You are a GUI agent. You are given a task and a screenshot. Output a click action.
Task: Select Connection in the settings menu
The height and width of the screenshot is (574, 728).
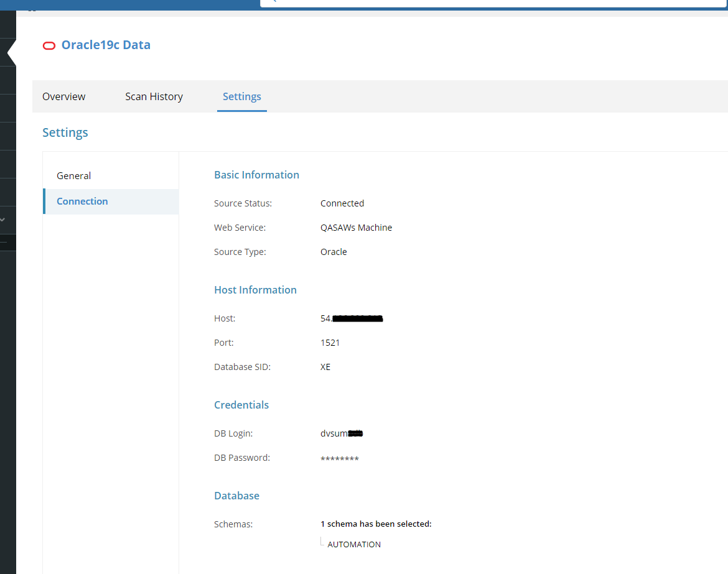(x=111, y=201)
